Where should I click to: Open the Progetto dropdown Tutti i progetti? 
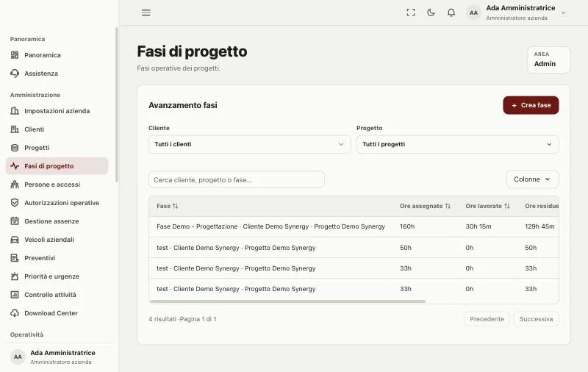457,144
